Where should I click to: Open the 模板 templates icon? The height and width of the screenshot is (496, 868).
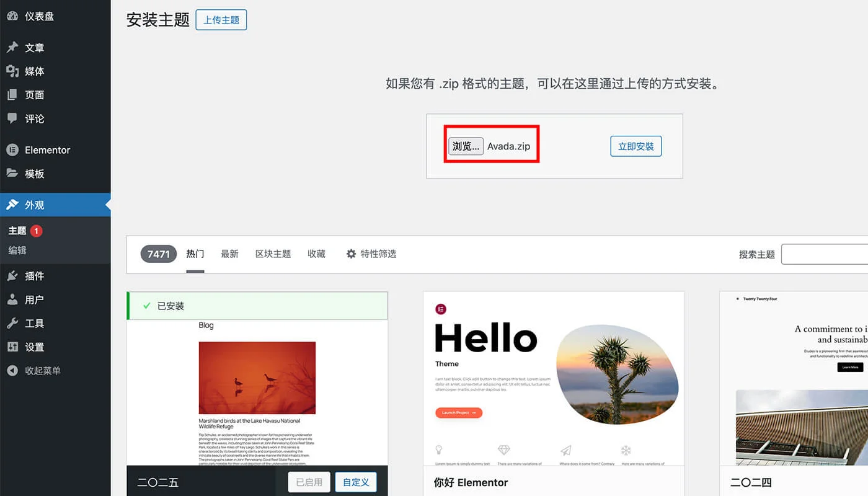coord(14,173)
